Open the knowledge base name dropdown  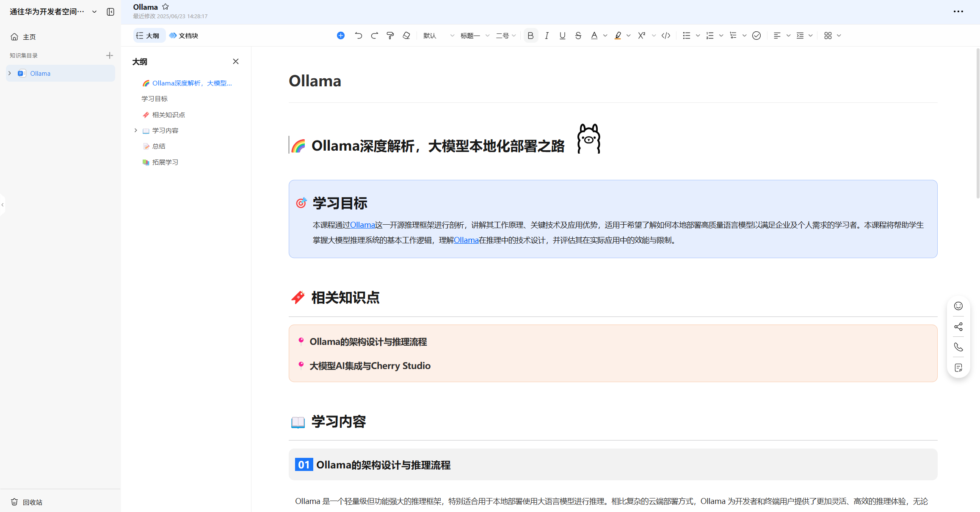pyautogui.click(x=94, y=12)
